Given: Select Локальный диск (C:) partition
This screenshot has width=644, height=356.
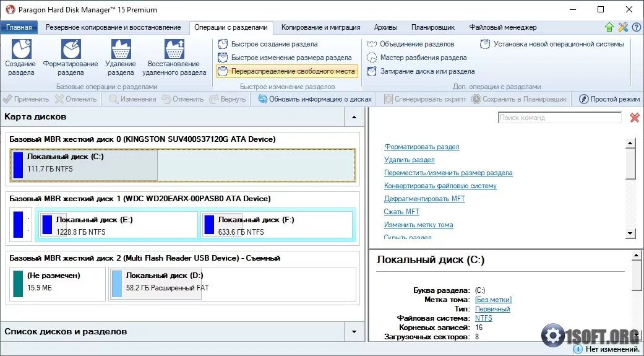Looking at the screenshot, I should [182, 165].
